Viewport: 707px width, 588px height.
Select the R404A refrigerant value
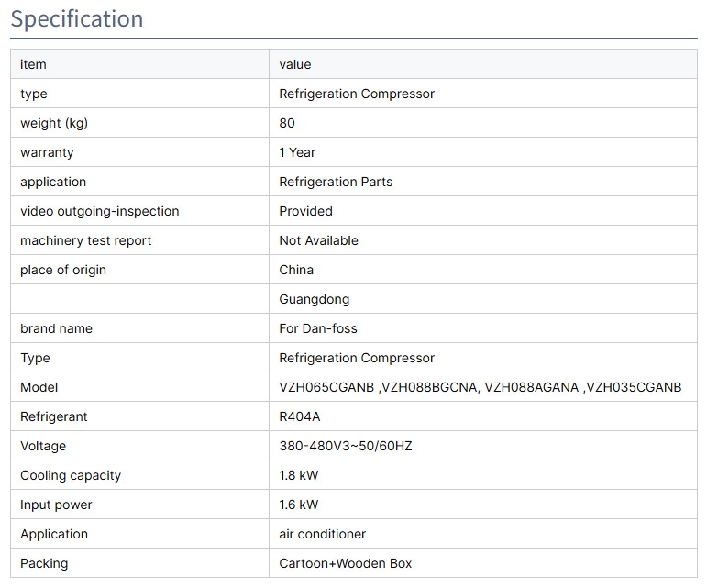300,416
